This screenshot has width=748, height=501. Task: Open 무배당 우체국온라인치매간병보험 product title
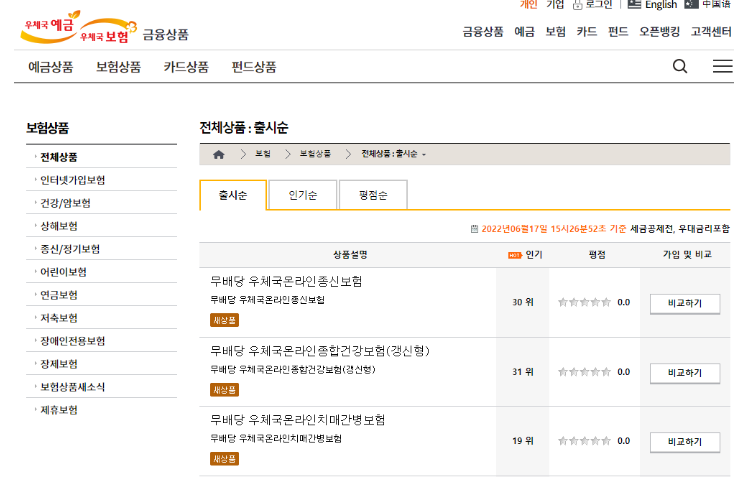tap(298, 420)
